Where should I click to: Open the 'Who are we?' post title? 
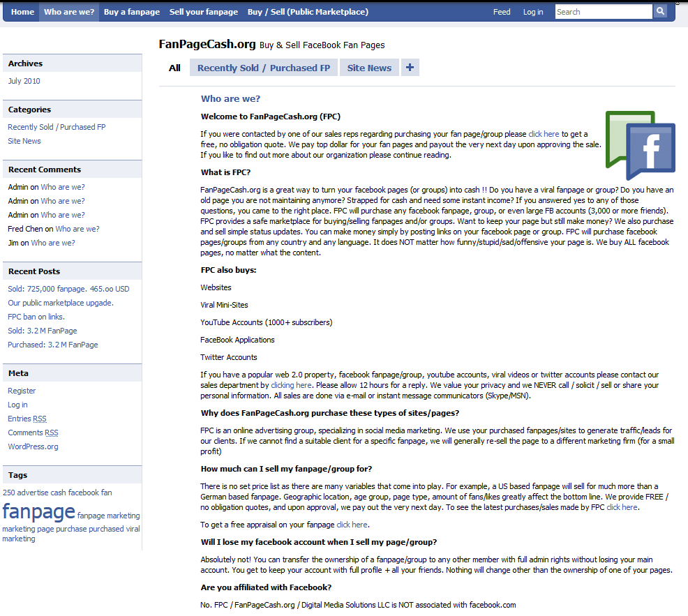click(x=230, y=99)
